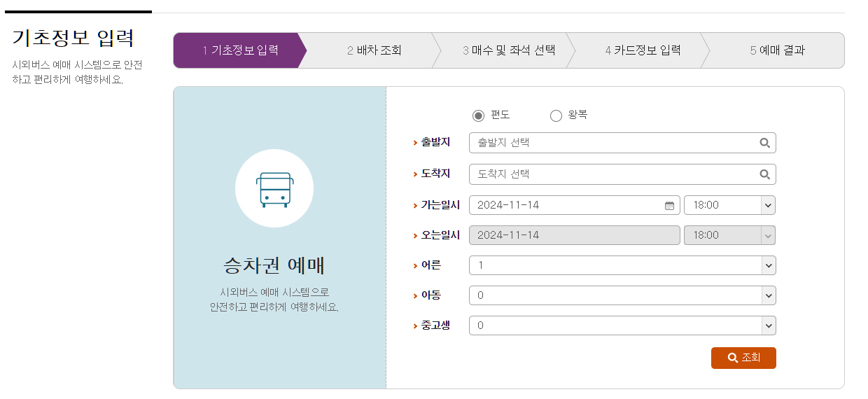
Task: Click the bus icon above 승차권 예매
Action: (274, 189)
